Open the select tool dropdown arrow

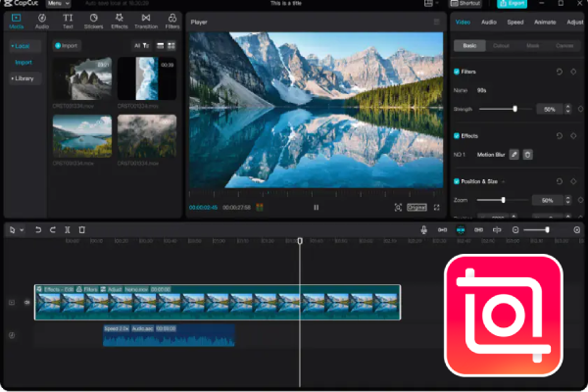[22, 230]
